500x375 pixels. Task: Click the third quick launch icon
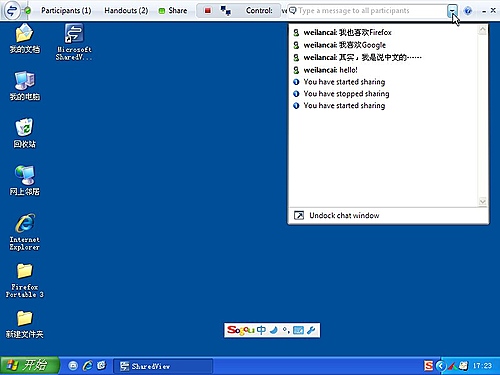[102, 366]
